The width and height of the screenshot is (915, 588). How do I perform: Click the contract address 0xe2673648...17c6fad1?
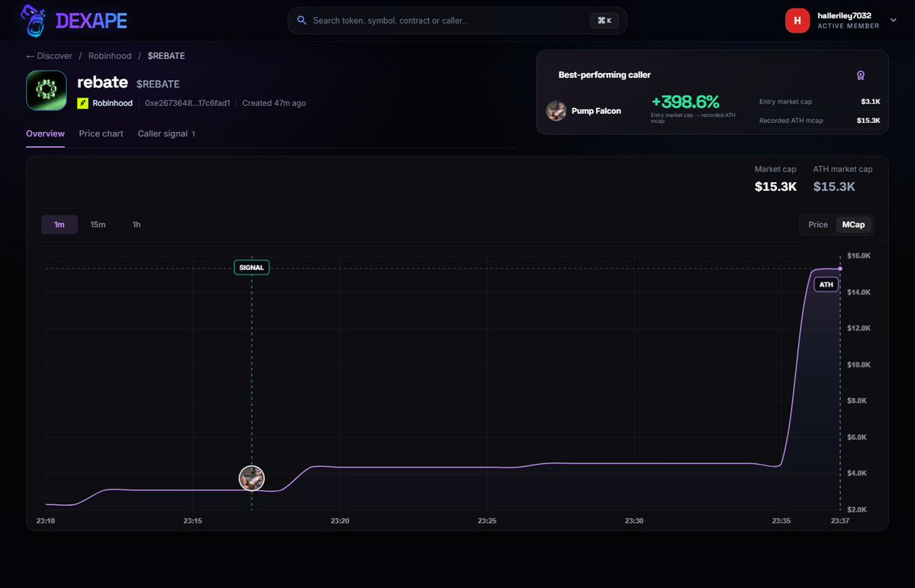point(187,103)
